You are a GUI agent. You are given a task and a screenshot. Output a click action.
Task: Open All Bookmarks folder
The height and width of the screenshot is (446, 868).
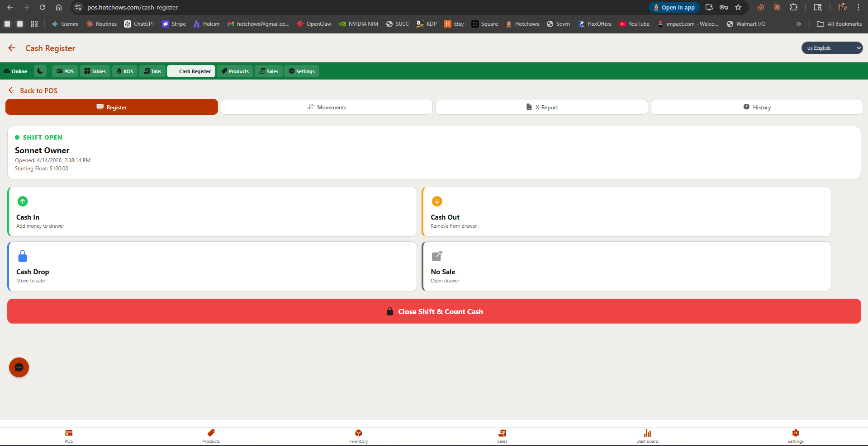(x=840, y=24)
